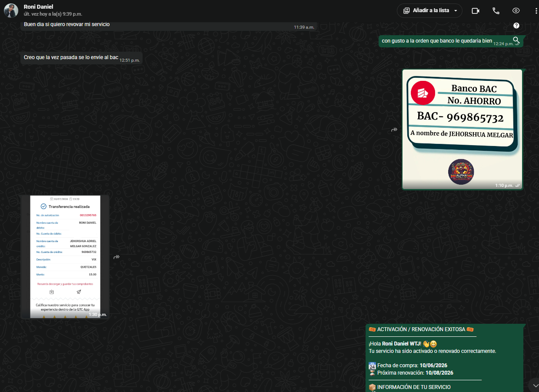Open the Banco BAC account card image
This screenshot has height=392, width=539.
462,129
